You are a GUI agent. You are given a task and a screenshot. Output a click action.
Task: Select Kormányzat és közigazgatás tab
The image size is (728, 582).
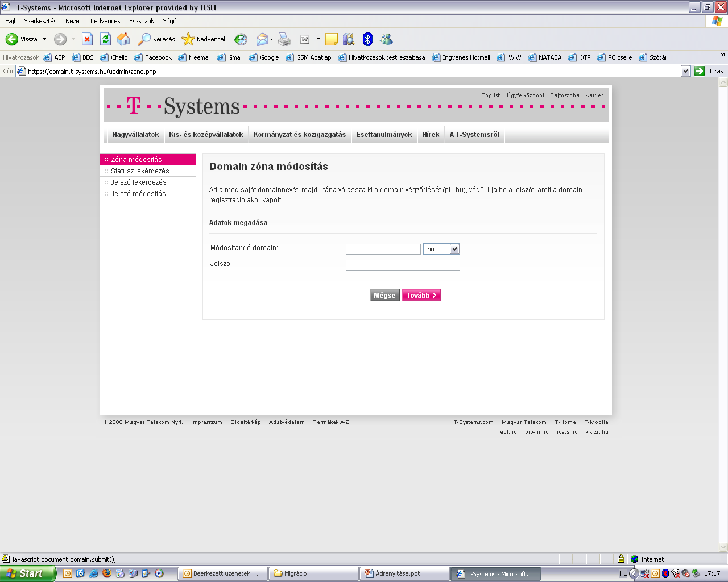click(x=300, y=135)
